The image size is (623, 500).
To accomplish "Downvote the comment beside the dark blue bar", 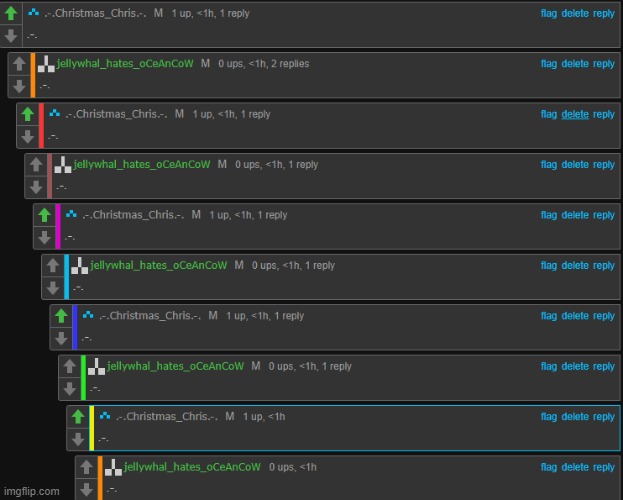I will tap(60, 338).
